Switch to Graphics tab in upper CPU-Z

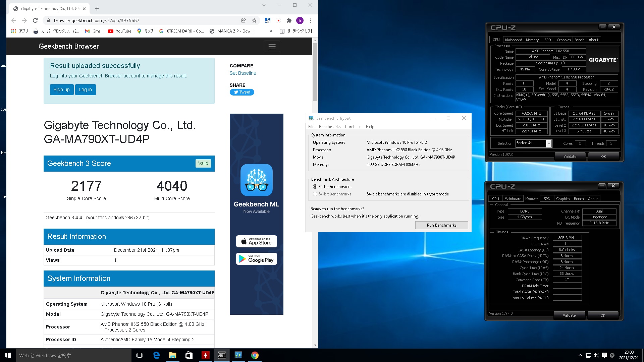tap(563, 40)
